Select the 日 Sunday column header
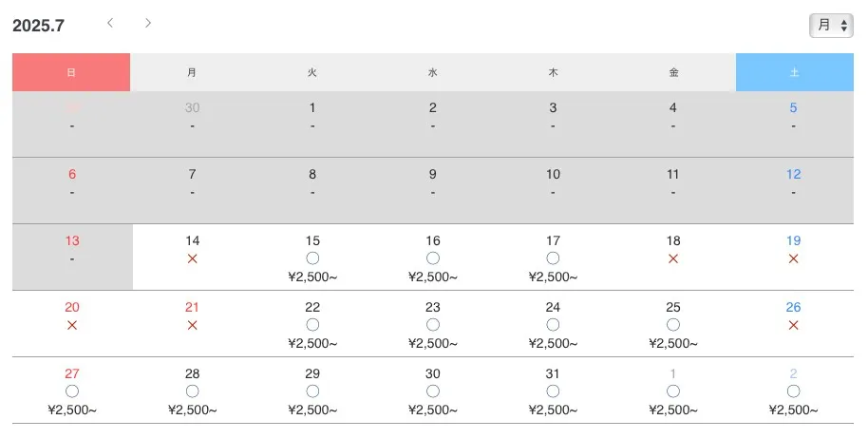This screenshot has height=439, width=868. point(71,72)
